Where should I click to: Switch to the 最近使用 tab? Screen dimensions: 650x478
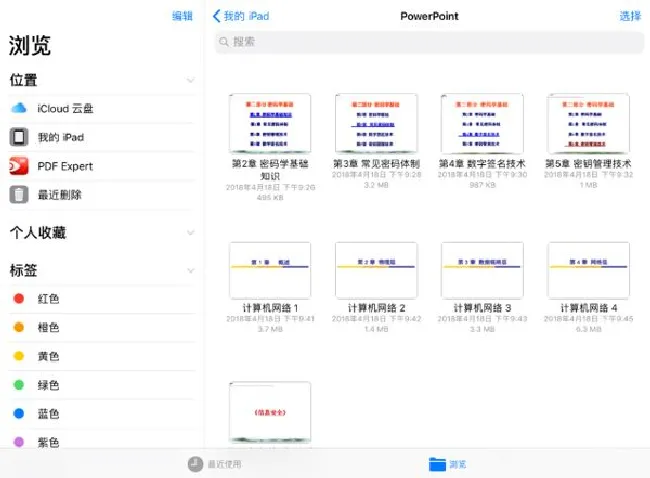(x=215, y=464)
